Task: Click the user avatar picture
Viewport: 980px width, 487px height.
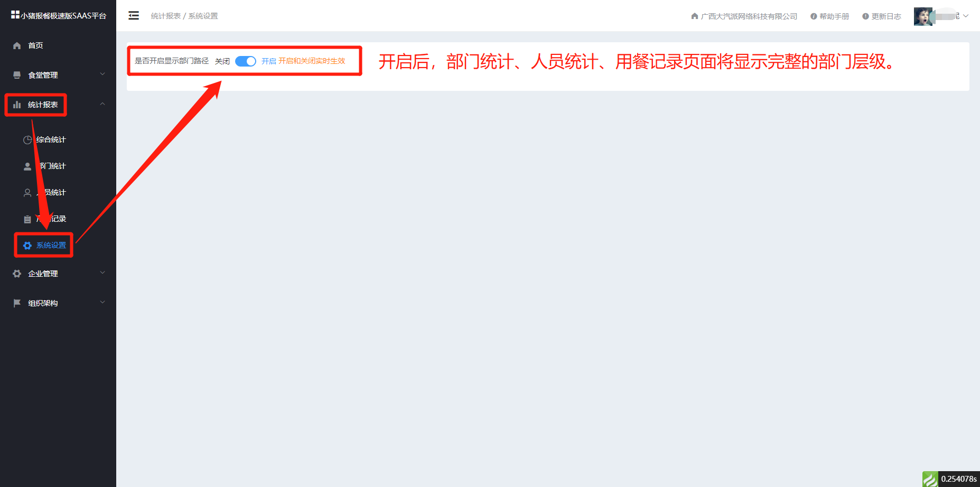Action: (x=923, y=16)
